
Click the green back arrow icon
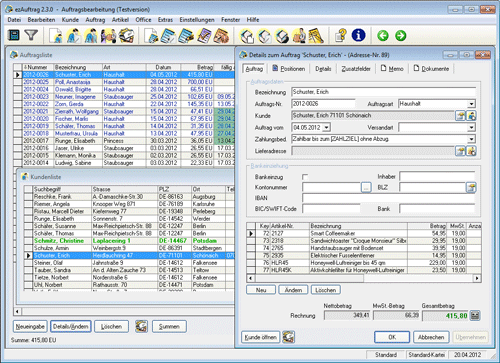pos(383,35)
